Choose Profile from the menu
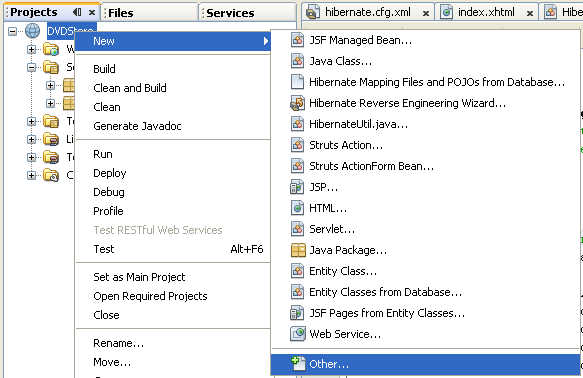This screenshot has height=378, width=583. click(108, 211)
